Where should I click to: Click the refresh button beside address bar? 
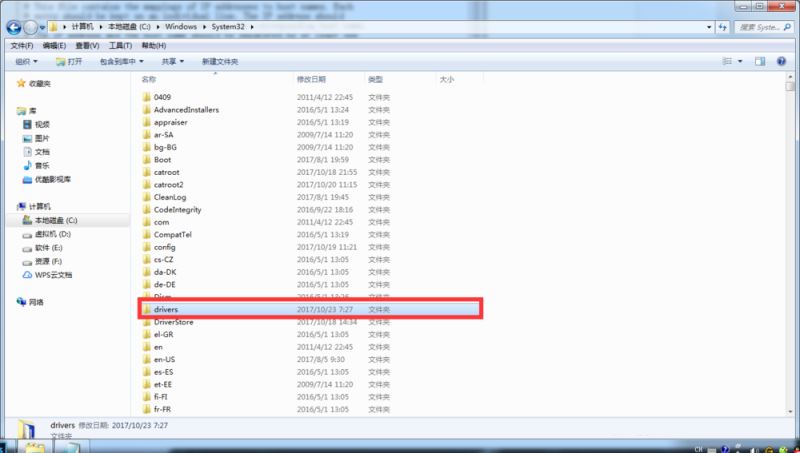click(x=722, y=27)
